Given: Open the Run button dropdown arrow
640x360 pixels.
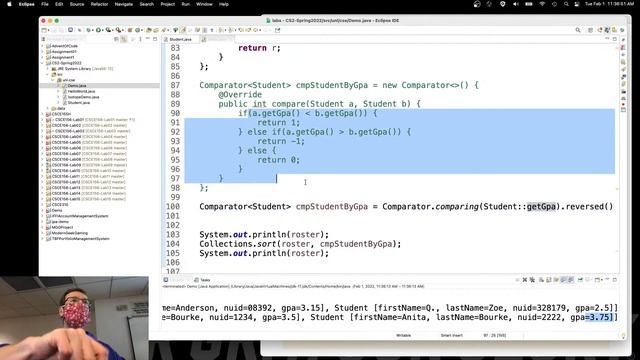Looking at the screenshot, I should pos(103,30).
